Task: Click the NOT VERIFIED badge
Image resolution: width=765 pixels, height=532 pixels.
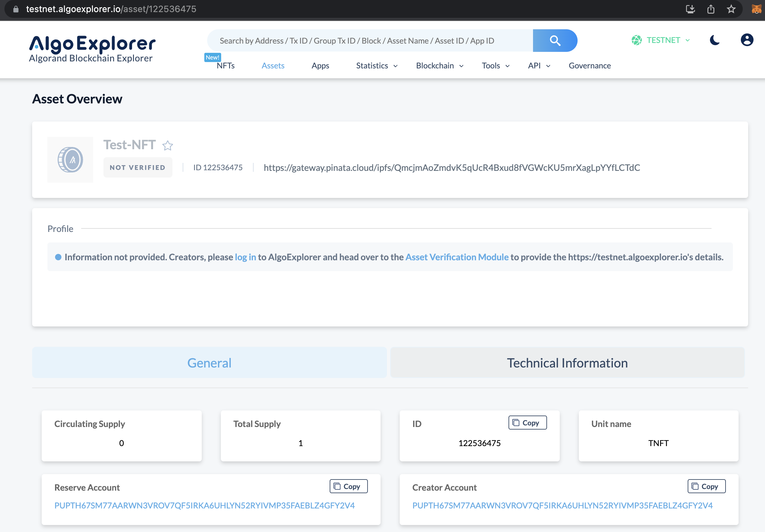Action: click(137, 167)
